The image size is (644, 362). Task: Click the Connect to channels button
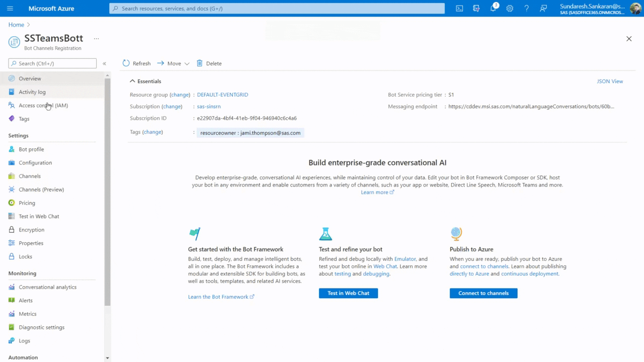tap(483, 293)
